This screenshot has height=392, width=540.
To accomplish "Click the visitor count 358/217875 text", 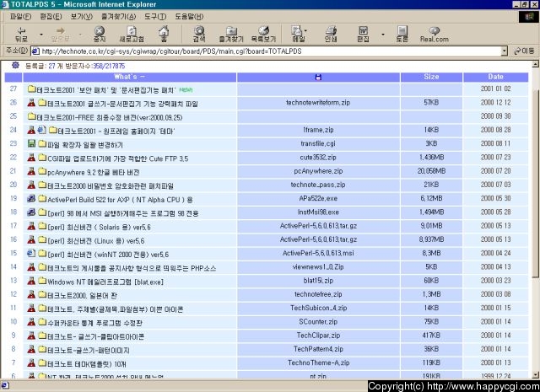I will (109, 66).
